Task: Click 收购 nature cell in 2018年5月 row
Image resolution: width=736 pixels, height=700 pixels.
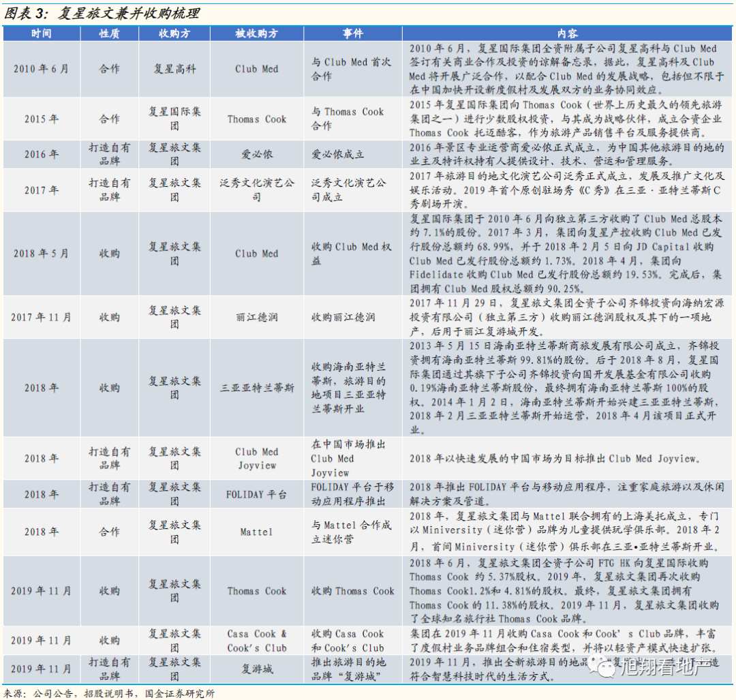Action: (109, 254)
